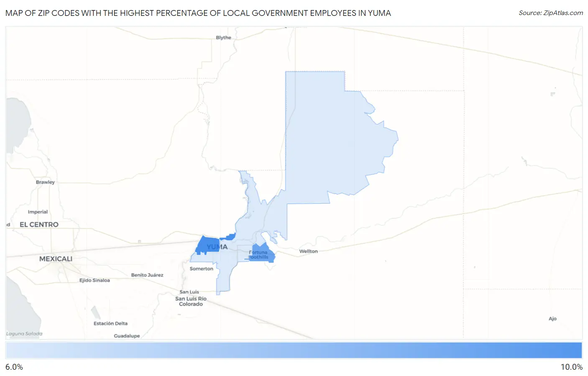Click the San Luis label
Screen dimensions: 588x376
tap(189, 292)
